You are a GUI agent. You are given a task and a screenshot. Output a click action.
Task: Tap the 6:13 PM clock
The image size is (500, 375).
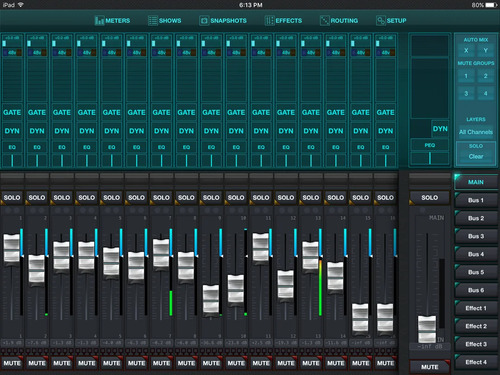[x=251, y=5]
